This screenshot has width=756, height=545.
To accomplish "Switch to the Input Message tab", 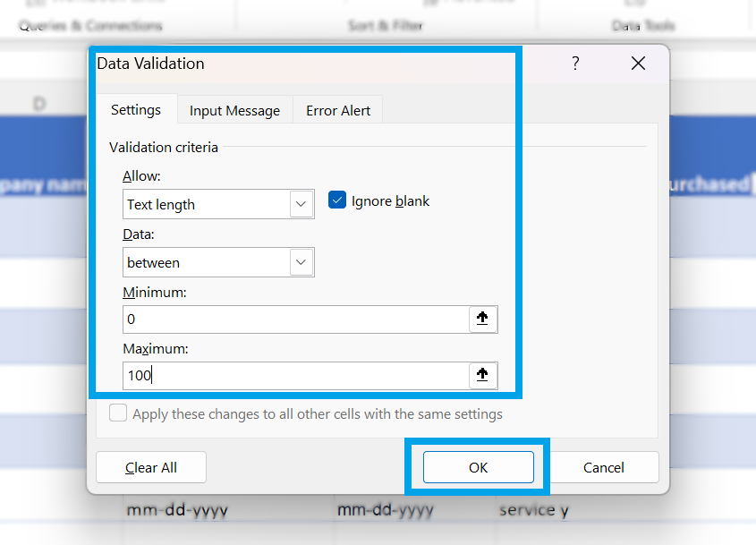I will coord(234,110).
